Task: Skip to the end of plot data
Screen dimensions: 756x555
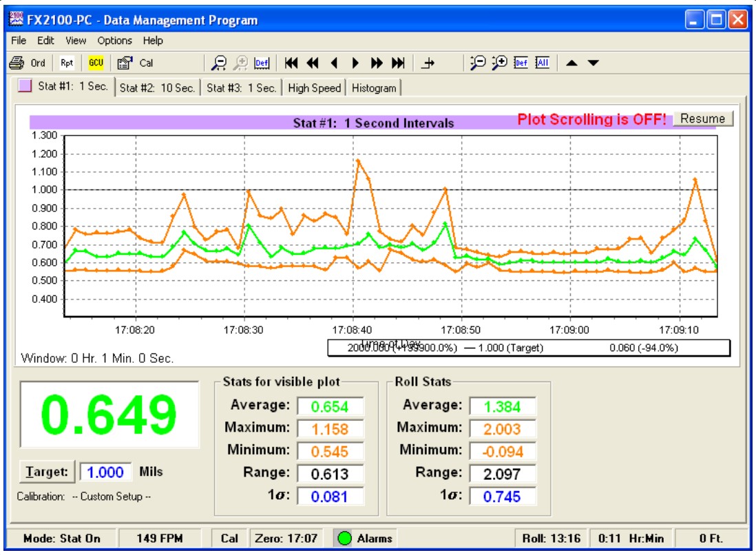Action: coord(398,63)
